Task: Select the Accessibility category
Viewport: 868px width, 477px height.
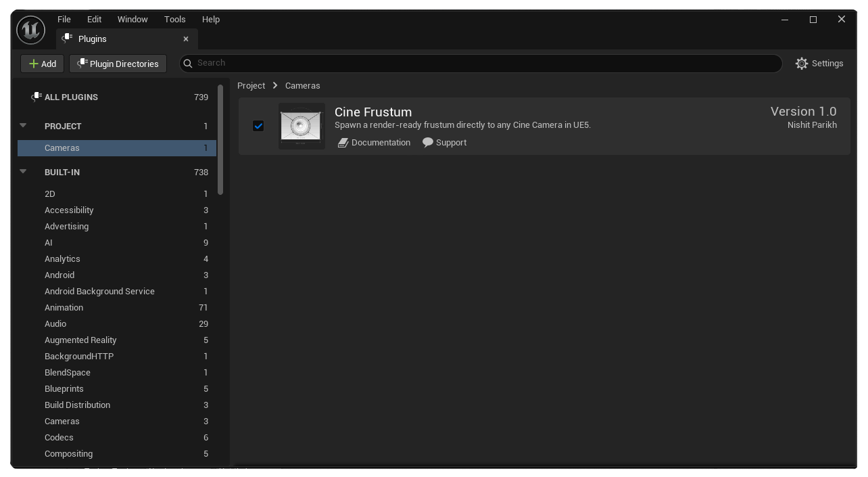Action: tap(117, 210)
